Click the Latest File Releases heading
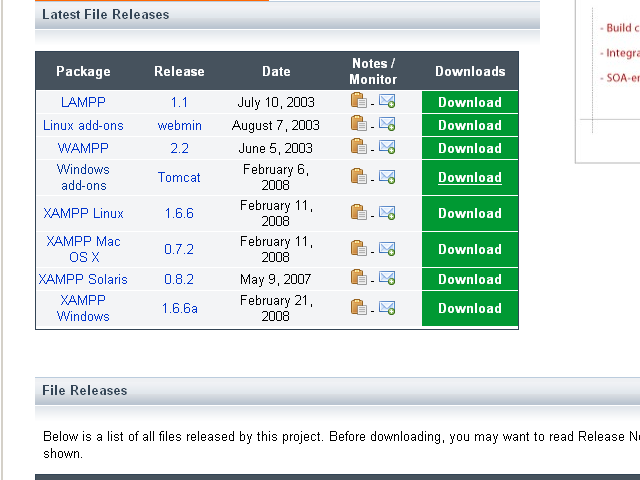This screenshot has height=480, width=640. [106, 14]
